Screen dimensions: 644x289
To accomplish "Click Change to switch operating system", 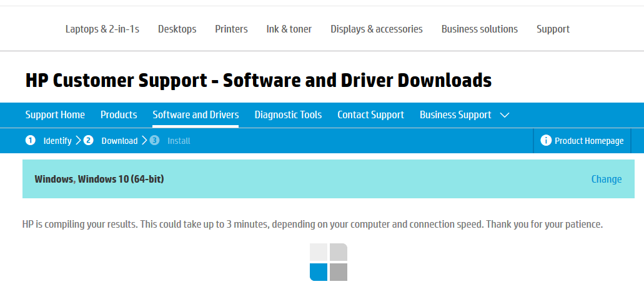I will click(x=607, y=180).
